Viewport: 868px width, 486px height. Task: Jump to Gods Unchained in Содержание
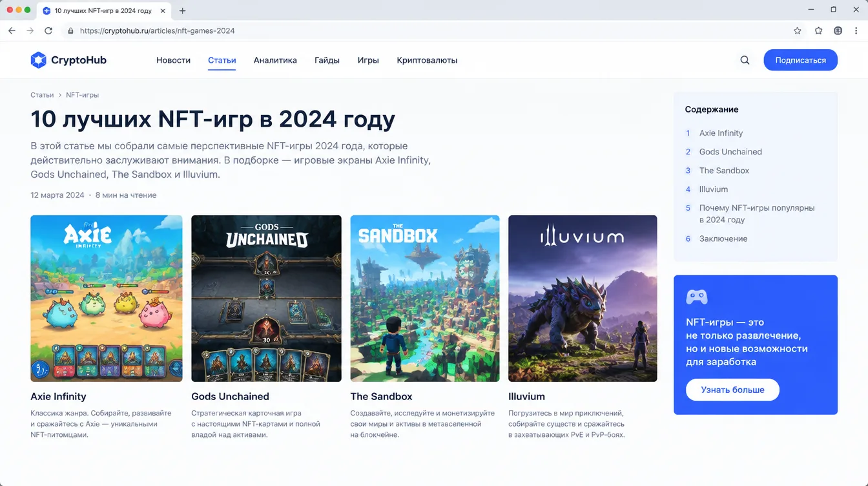[x=730, y=152]
